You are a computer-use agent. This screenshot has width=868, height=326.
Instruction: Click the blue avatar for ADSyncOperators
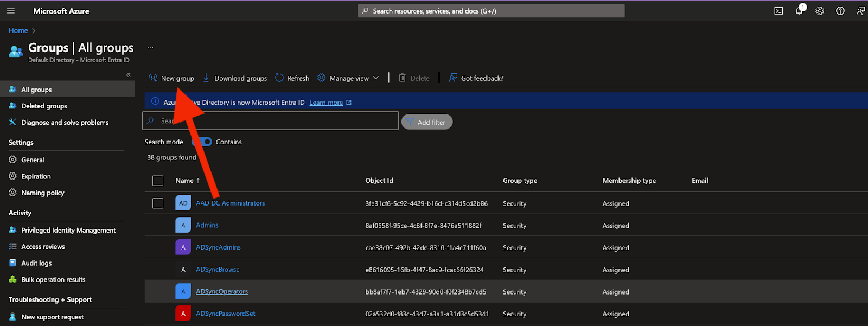pos(183,291)
